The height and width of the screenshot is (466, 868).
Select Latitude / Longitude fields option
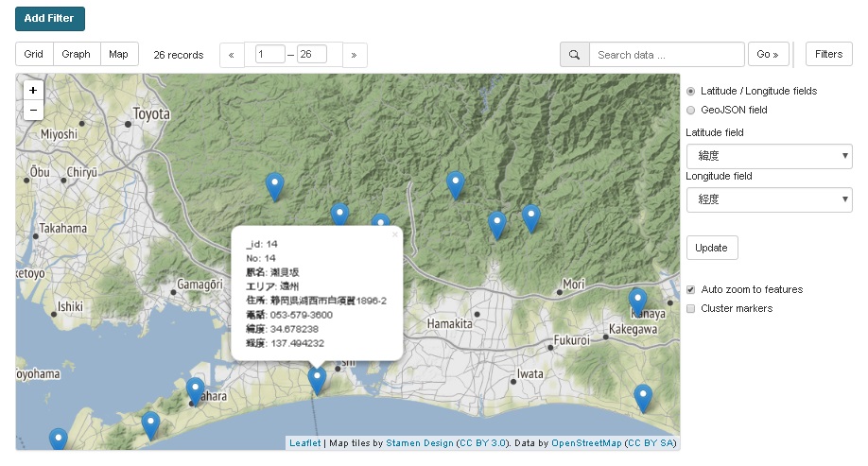691,91
